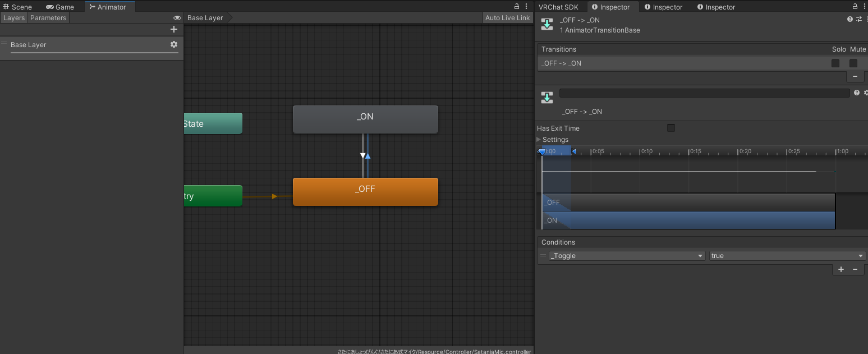The image size is (868, 354).
Task: Remove transition from Transitions list
Action: pos(855,76)
